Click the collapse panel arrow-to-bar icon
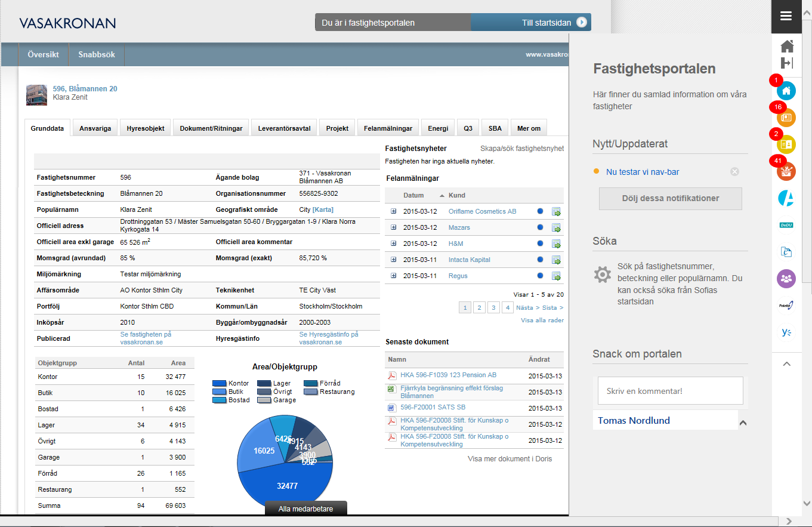The height and width of the screenshot is (527, 812). pyautogui.click(x=787, y=63)
